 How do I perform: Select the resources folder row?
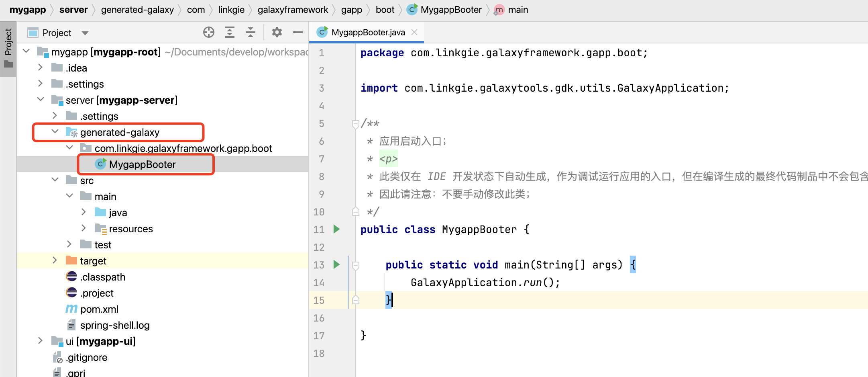(x=163, y=229)
